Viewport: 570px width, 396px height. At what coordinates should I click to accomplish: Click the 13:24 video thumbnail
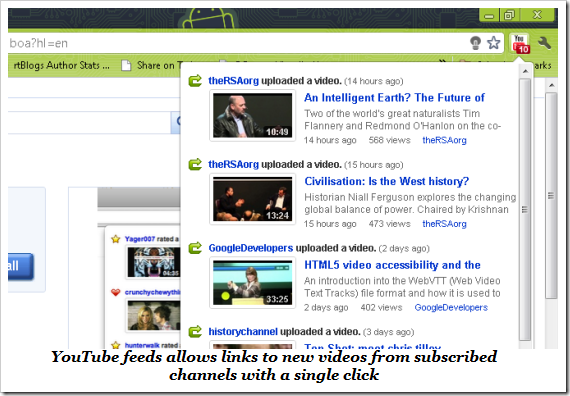[252, 199]
